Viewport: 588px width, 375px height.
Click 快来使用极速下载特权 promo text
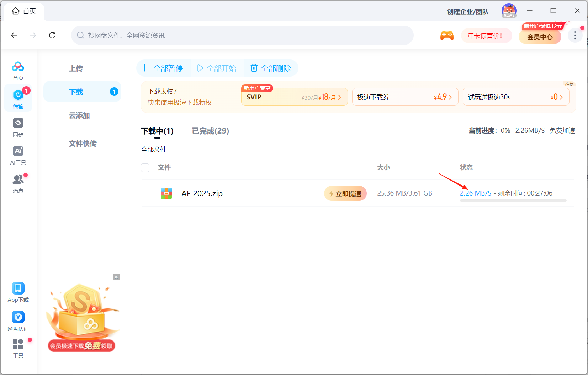pos(180,103)
